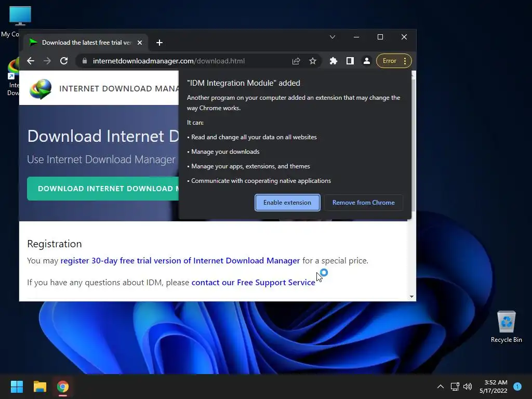This screenshot has width=532, height=399.
Task: Choose Remove from Chrome
Action: (x=363, y=203)
